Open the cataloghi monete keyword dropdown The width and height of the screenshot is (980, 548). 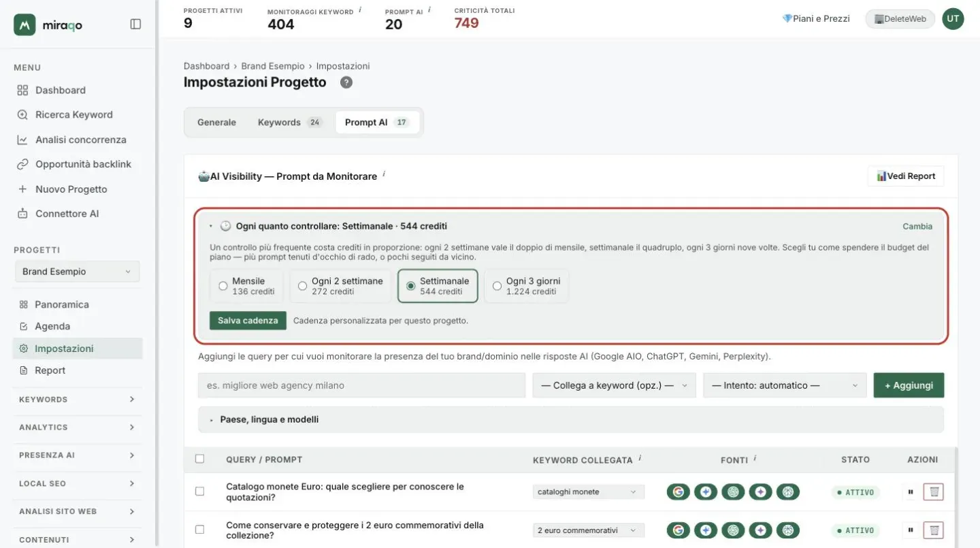588,491
